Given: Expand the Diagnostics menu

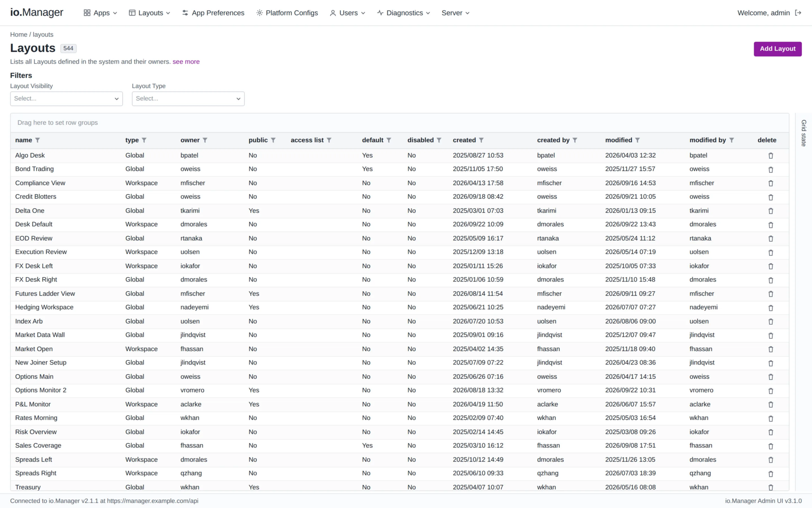Looking at the screenshot, I should (403, 13).
